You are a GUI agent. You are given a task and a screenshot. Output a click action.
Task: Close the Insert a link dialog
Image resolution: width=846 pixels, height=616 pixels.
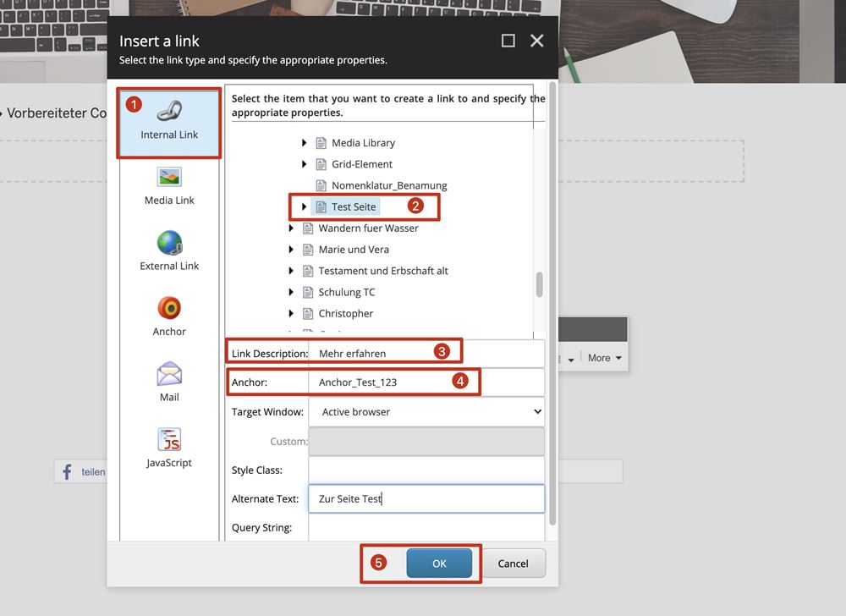[x=536, y=41]
